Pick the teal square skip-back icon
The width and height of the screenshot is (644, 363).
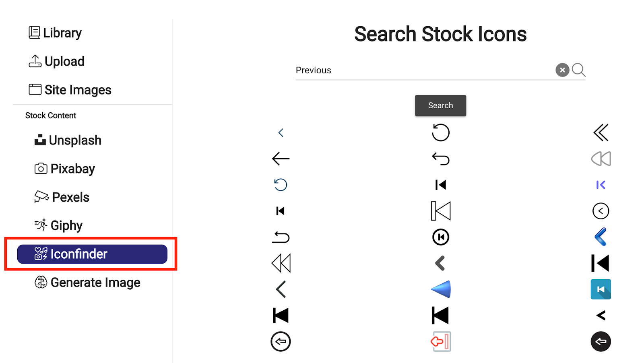pyautogui.click(x=601, y=289)
